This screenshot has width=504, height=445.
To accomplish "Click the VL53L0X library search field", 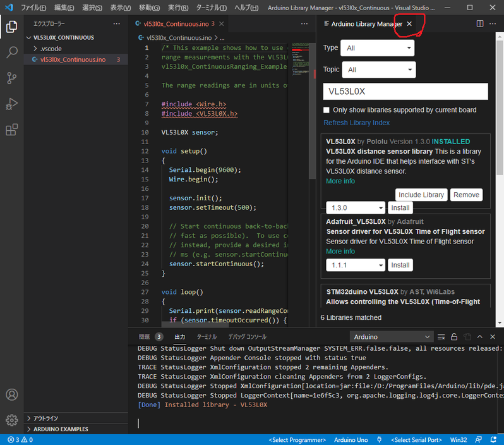I will pyautogui.click(x=405, y=92).
